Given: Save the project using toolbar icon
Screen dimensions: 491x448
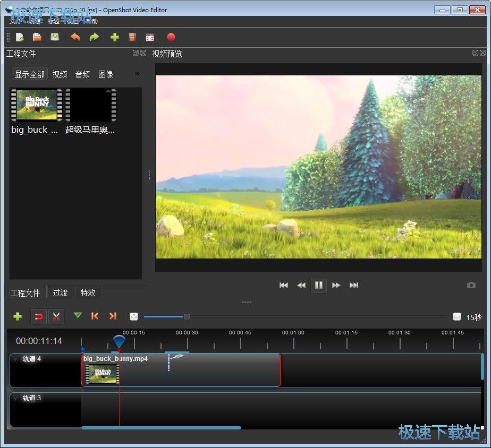Looking at the screenshot, I should click(54, 37).
